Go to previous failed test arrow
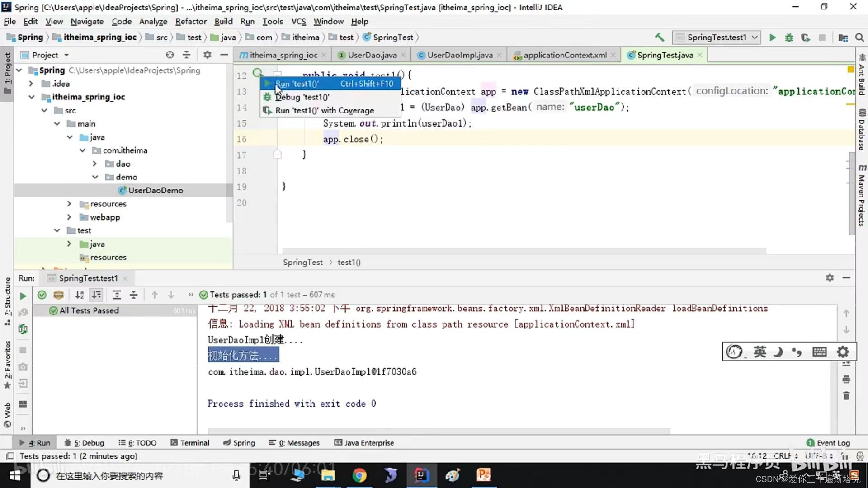The width and height of the screenshot is (868, 488). [155, 295]
